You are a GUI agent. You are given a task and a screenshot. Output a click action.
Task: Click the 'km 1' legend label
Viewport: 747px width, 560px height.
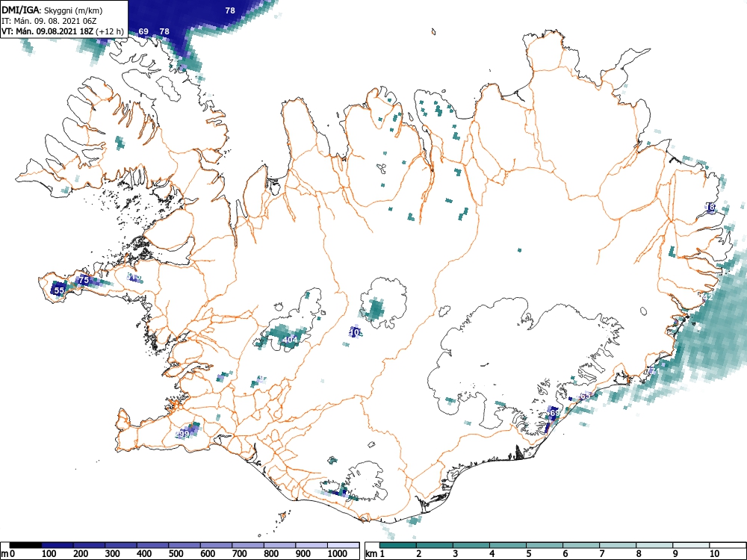point(375,554)
